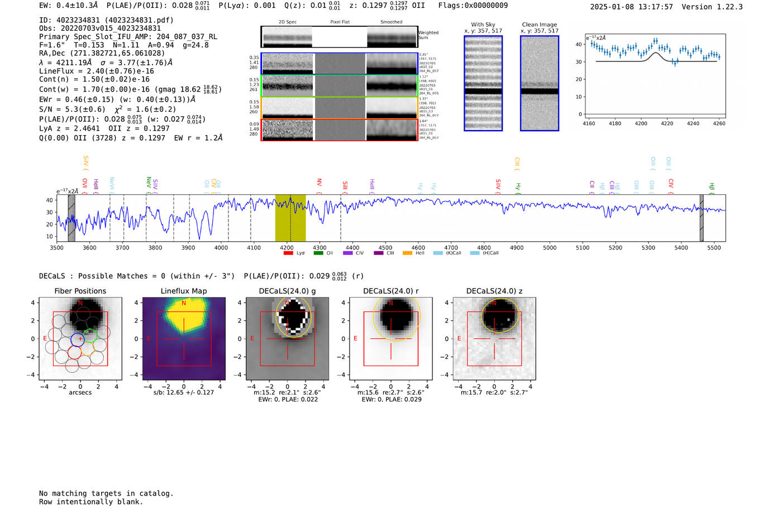Select the green-bordered 2D spectrum row
Viewport: 782px width, 532px height.
point(340,85)
